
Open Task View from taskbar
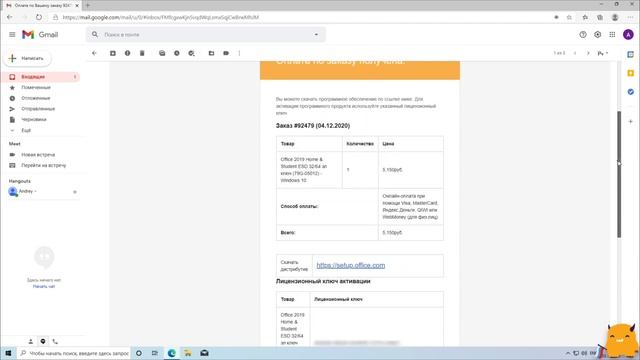pos(155,353)
